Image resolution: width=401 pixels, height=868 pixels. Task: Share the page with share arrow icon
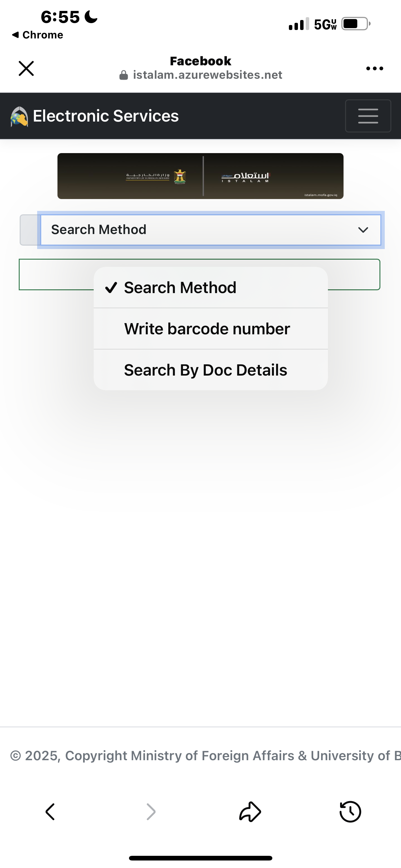[x=250, y=811]
